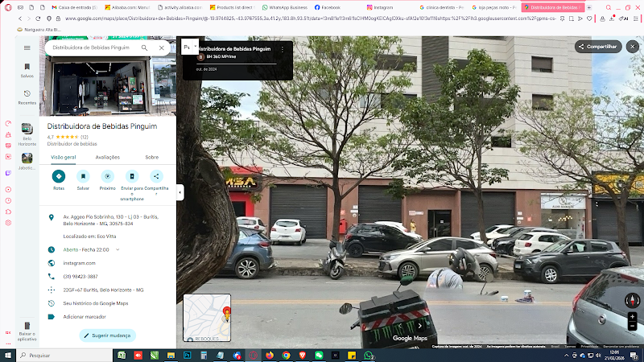This screenshot has width=644, height=362.
Task: Click the Compartilhar button over street view
Action: [x=597, y=47]
